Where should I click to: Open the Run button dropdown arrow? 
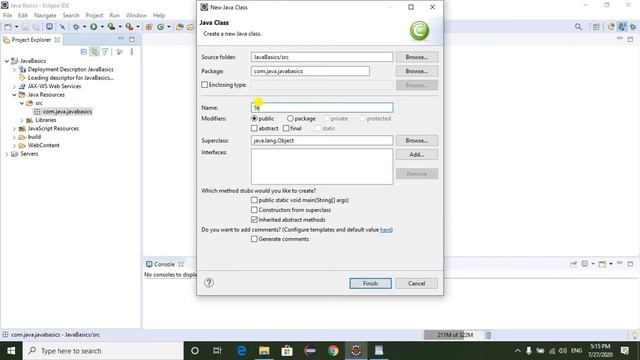102,27
